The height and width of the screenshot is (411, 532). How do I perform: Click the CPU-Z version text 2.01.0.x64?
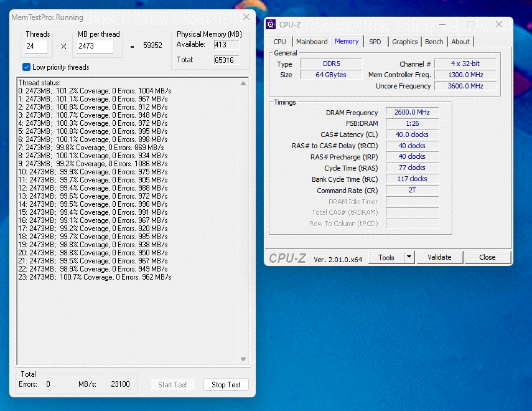click(x=338, y=260)
